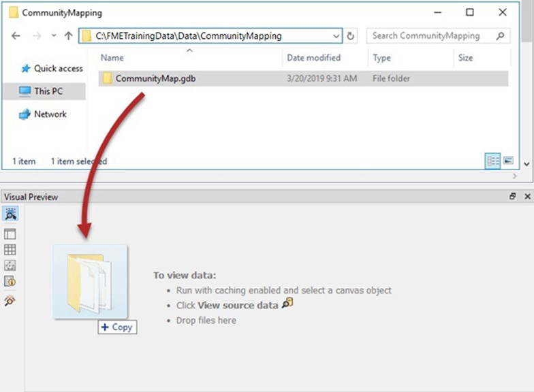Float the Visual Preview panel

click(x=513, y=197)
